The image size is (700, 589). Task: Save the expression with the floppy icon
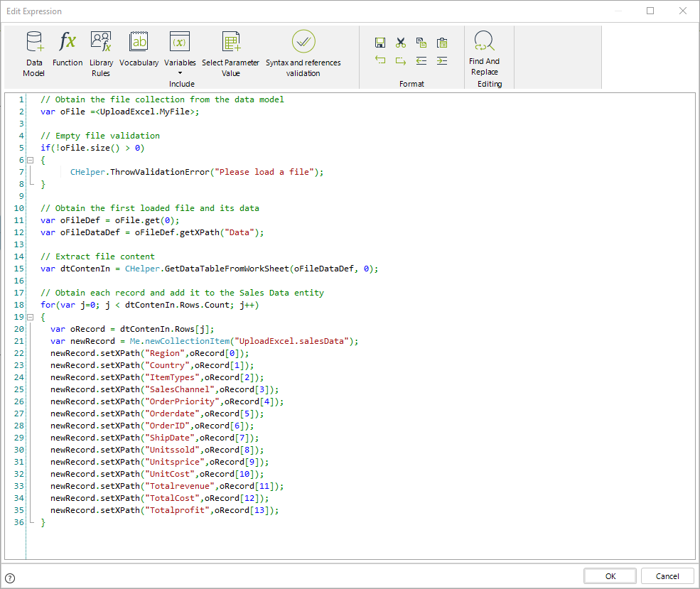[x=380, y=43]
